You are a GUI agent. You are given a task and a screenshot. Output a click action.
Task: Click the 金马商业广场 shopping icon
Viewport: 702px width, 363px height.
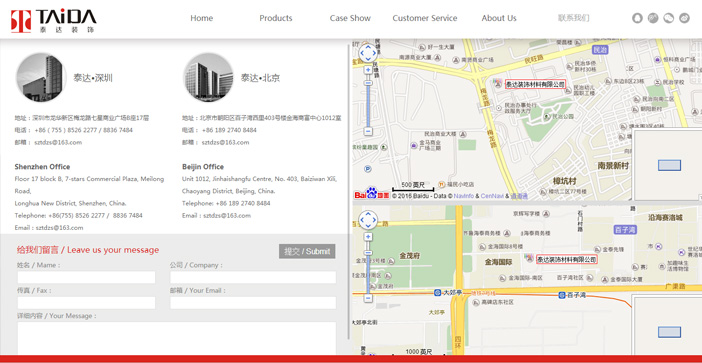pos(414,145)
